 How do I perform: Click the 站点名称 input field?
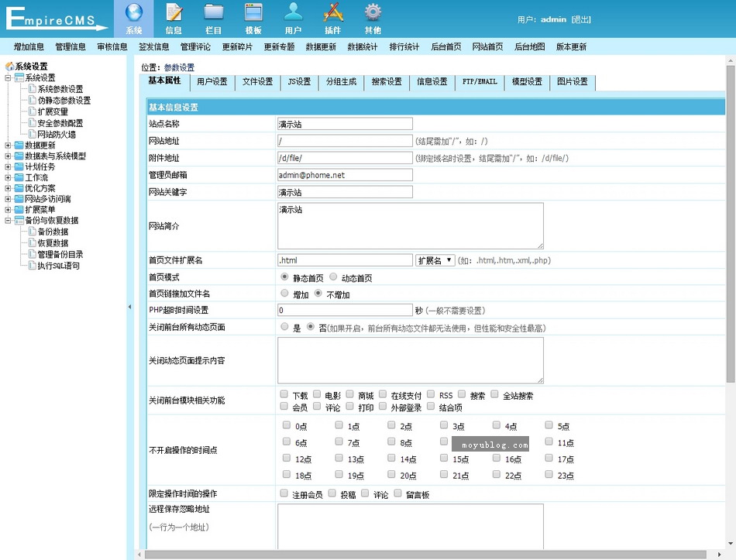[x=345, y=124]
